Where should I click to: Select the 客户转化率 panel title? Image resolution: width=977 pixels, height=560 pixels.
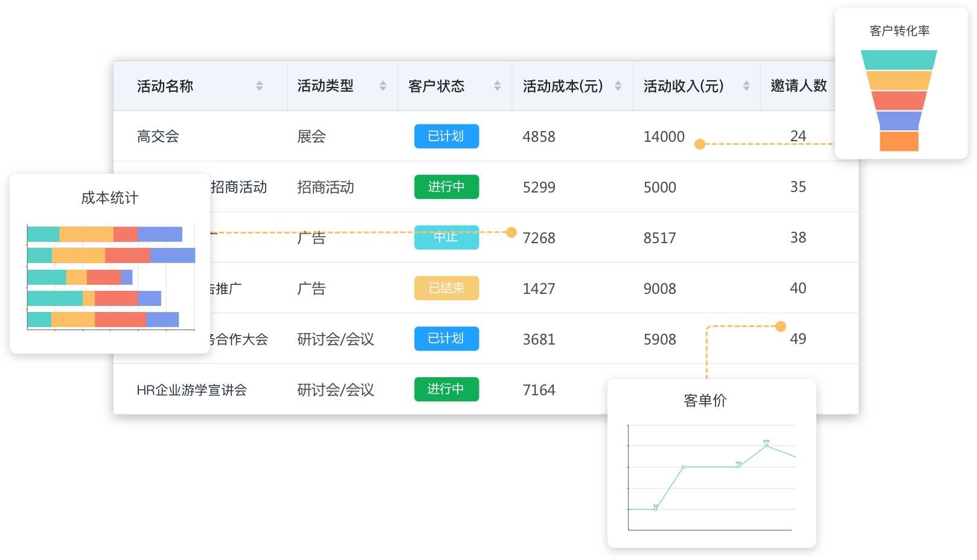point(900,30)
